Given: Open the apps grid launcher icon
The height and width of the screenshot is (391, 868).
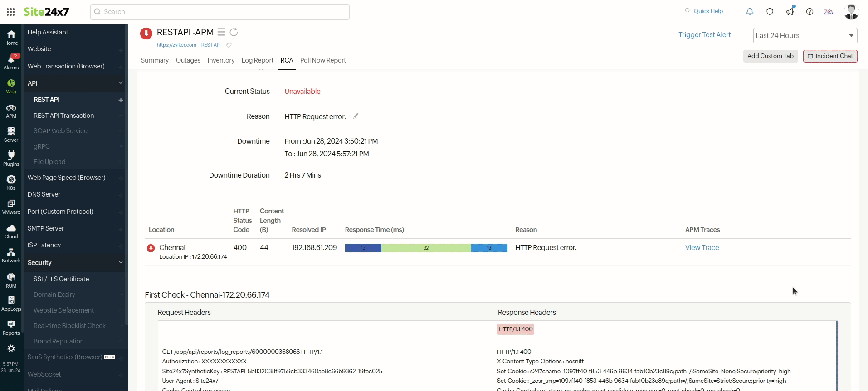Looking at the screenshot, I should tap(10, 12).
